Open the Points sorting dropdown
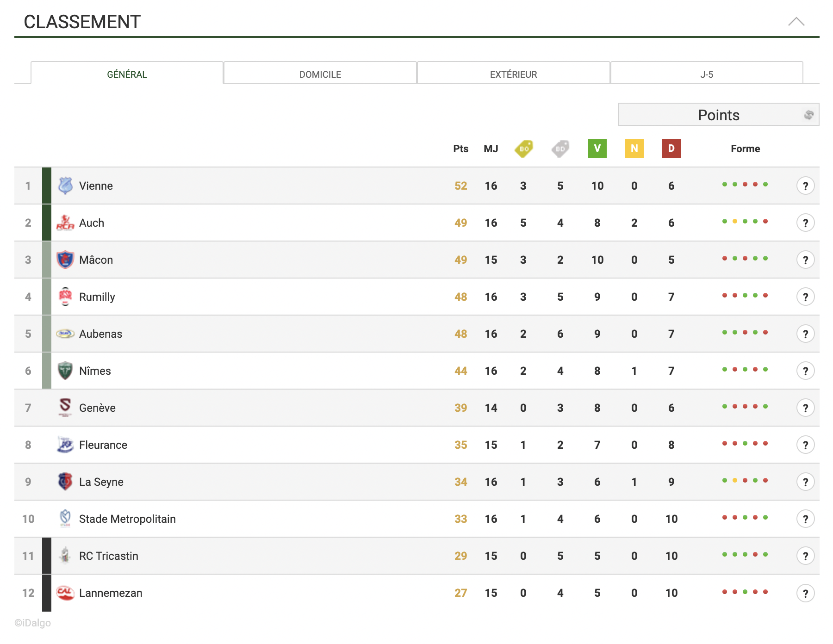The width and height of the screenshot is (833, 644). click(718, 115)
